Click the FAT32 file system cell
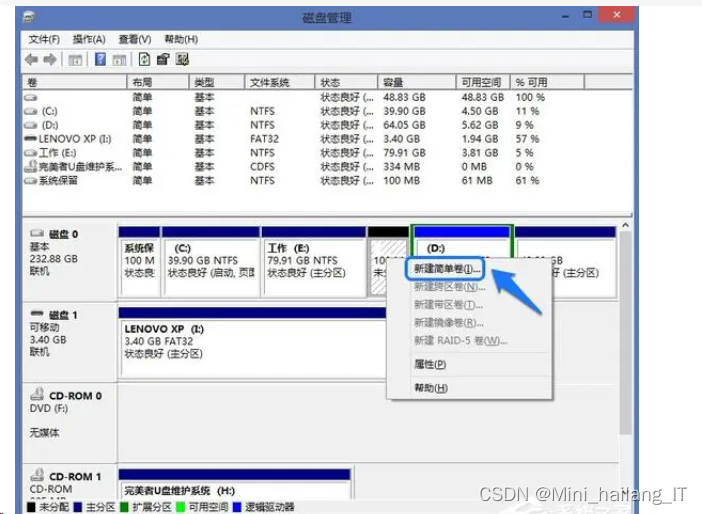The image size is (702, 514). click(264, 139)
